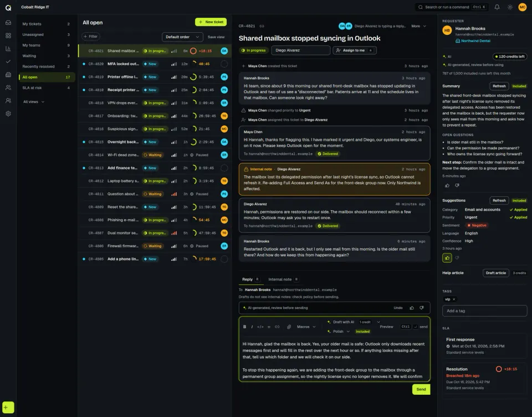Focus the Search or run a command box
The height and width of the screenshot is (417, 532).
pos(452,7)
